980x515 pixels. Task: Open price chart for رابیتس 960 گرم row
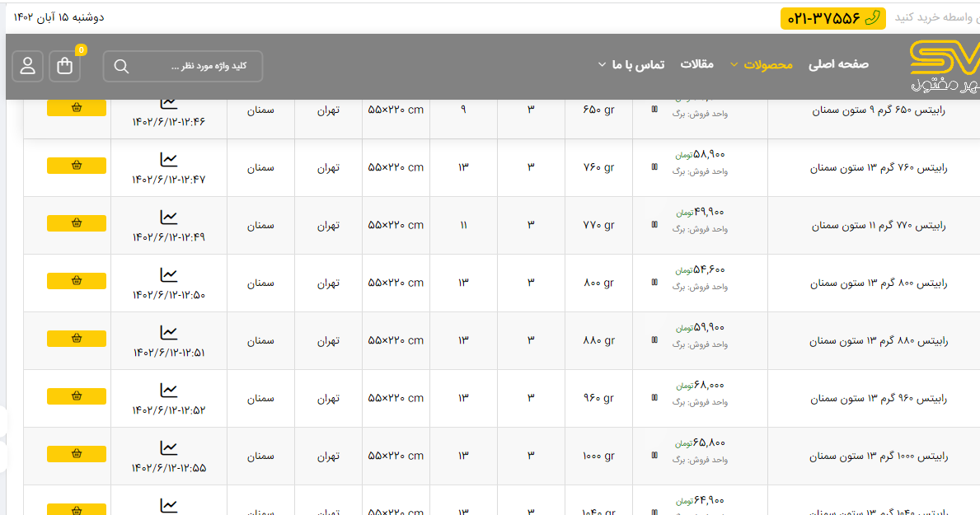point(168,390)
